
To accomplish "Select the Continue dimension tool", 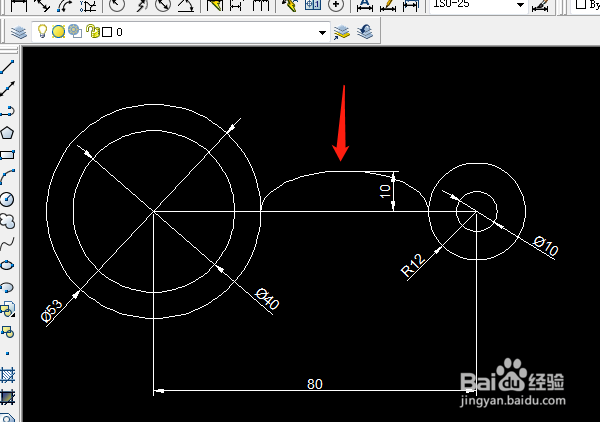I will point(261,5).
